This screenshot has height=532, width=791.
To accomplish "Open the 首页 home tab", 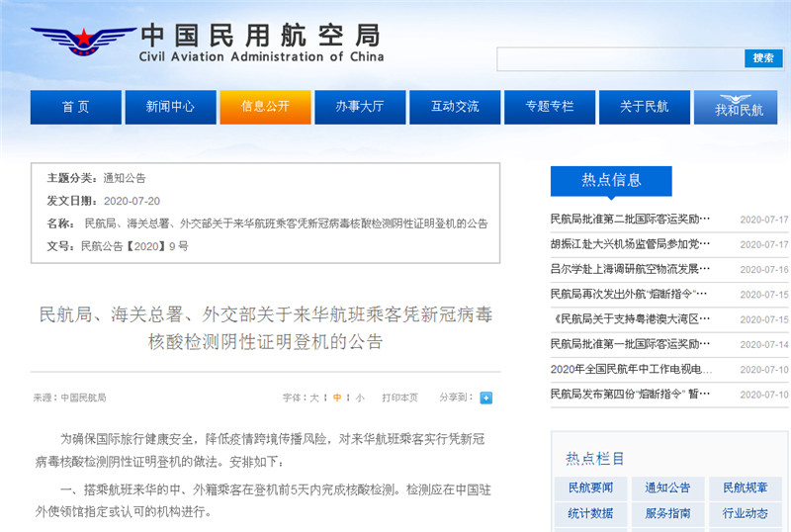I will coord(75,107).
